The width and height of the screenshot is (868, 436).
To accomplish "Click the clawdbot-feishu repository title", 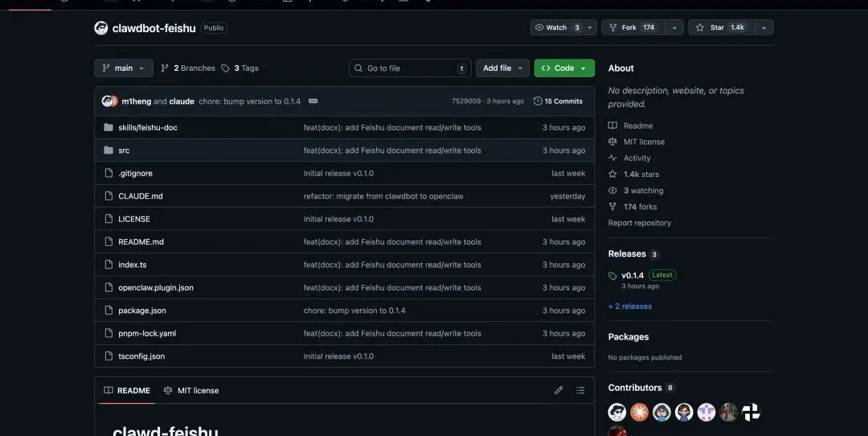I will coord(154,28).
